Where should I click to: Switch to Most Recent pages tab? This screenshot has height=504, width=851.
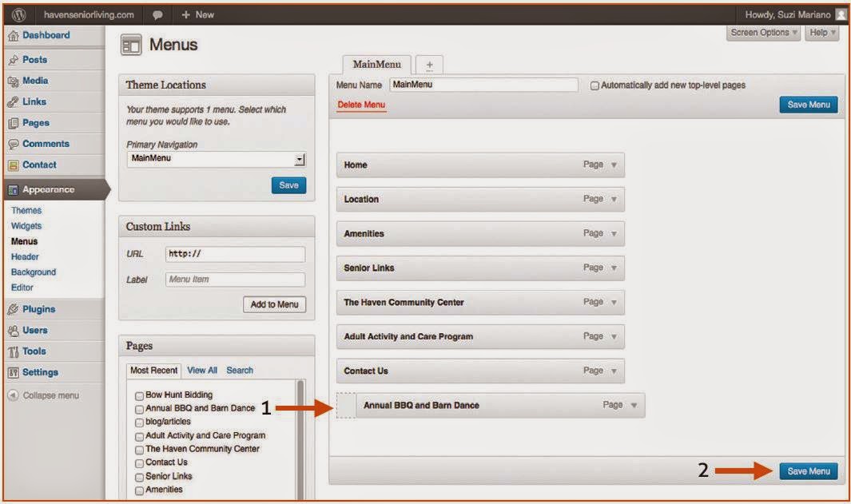(x=153, y=371)
